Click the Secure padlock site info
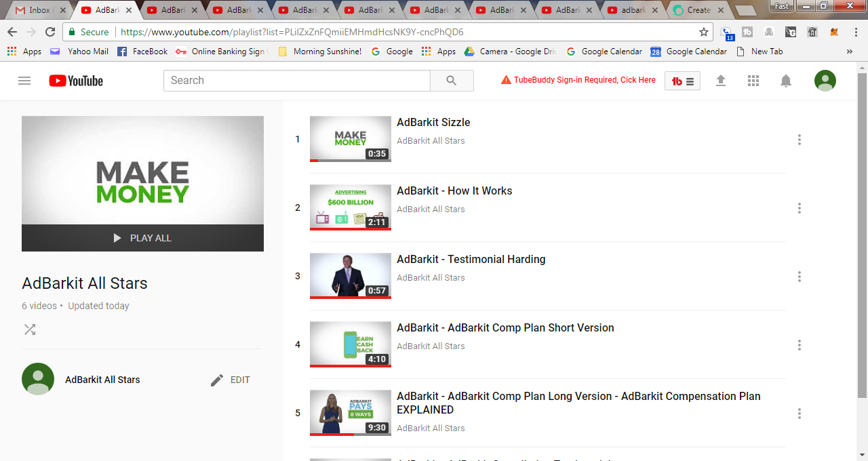This screenshot has height=461, width=868. (x=88, y=32)
